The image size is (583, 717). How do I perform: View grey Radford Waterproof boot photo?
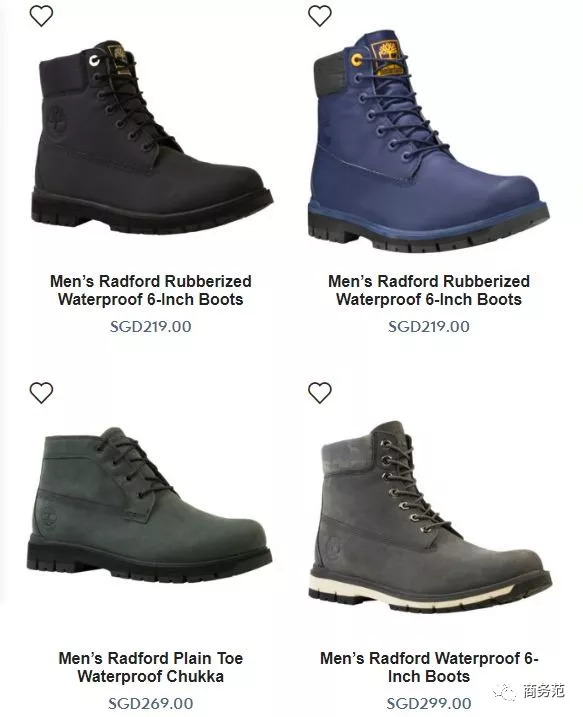[x=430, y=517]
